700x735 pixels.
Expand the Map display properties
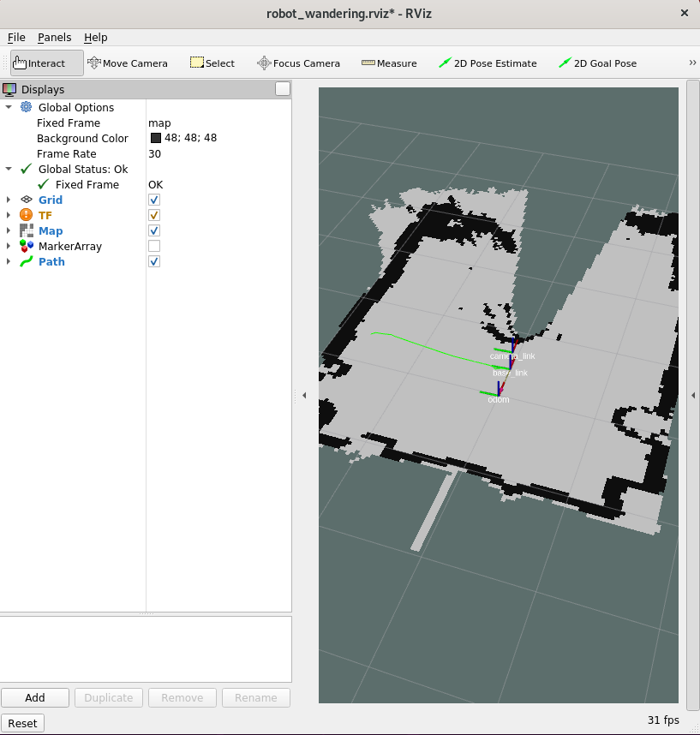(x=9, y=231)
